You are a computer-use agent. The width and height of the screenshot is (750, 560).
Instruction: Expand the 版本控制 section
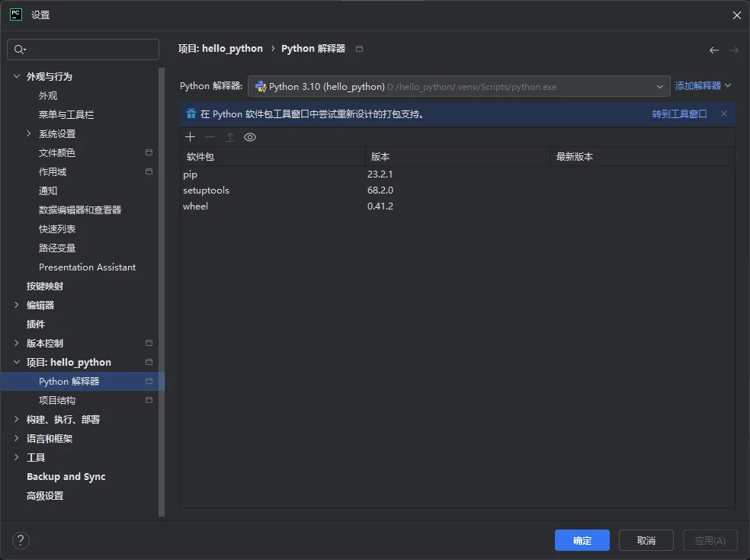(17, 343)
